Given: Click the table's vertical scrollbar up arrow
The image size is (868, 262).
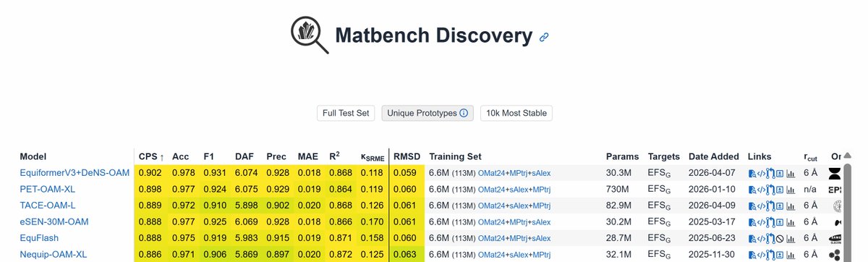Looking at the screenshot, I should point(847,155).
